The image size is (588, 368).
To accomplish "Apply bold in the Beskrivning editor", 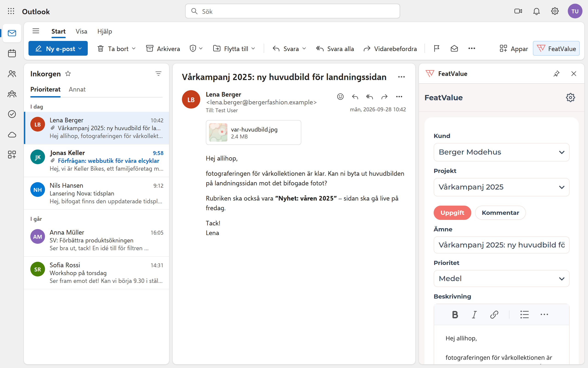I will click(455, 314).
